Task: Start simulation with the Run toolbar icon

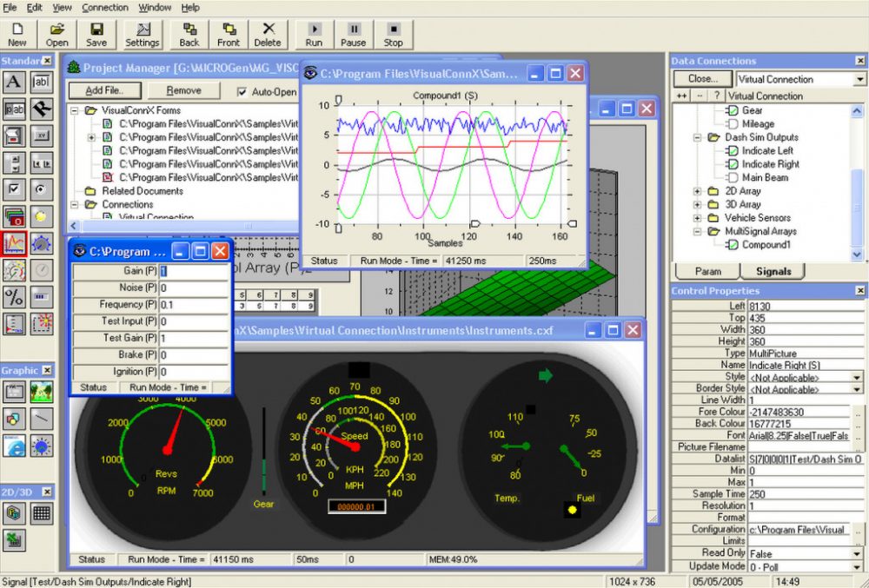Action: 314,35
